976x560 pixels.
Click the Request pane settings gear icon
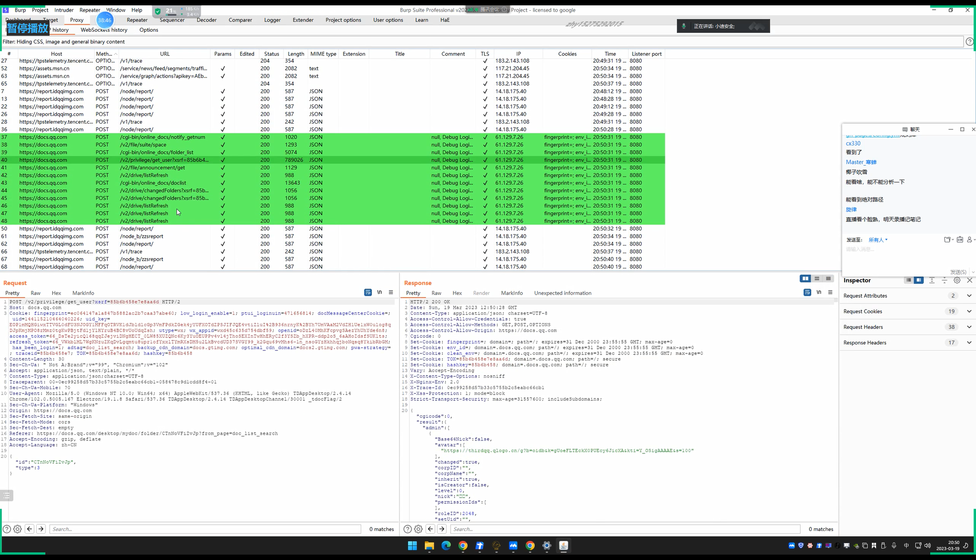pos(17,529)
